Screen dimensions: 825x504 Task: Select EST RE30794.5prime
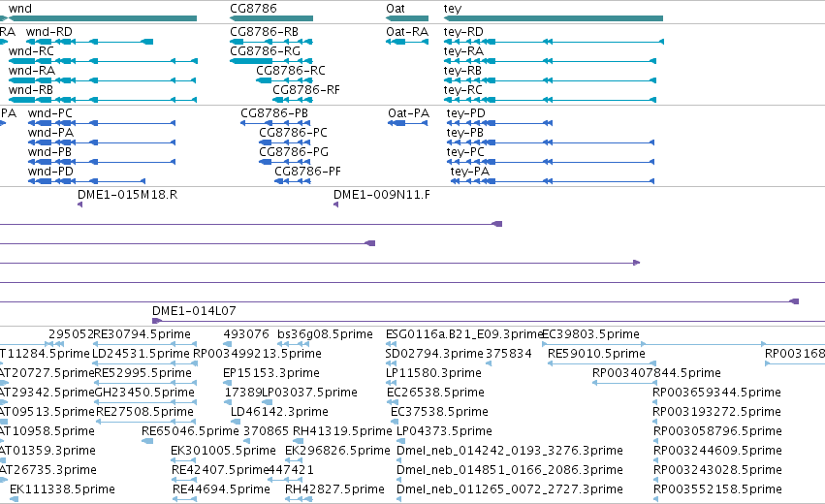click(x=143, y=334)
